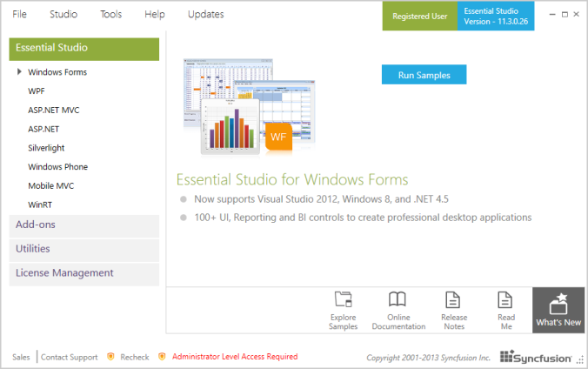Select Windows Forms in the platform list
588x369 pixels.
coord(57,72)
